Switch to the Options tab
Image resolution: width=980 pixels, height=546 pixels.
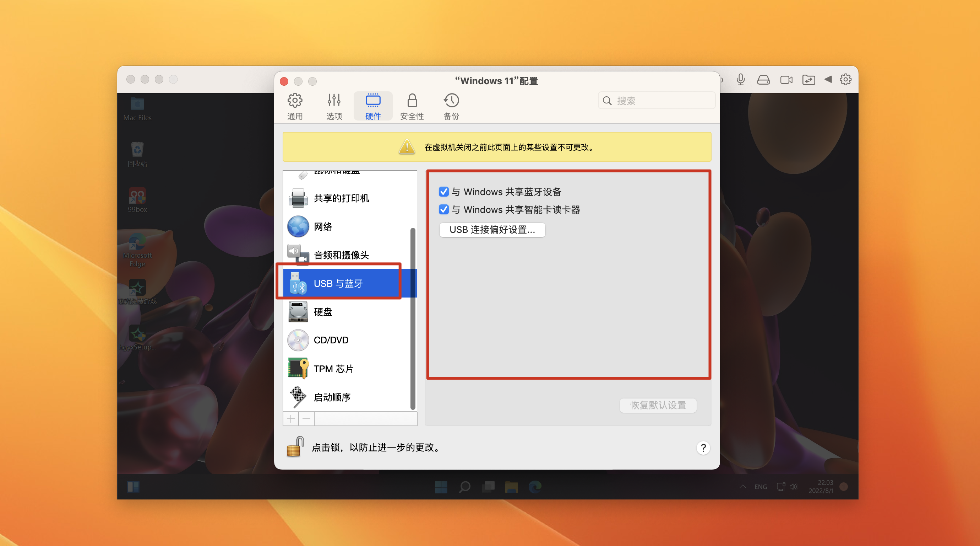click(x=334, y=106)
